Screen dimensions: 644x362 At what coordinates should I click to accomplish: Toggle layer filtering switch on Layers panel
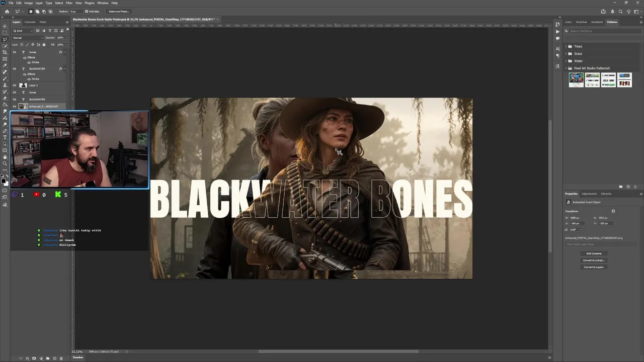(x=67, y=31)
